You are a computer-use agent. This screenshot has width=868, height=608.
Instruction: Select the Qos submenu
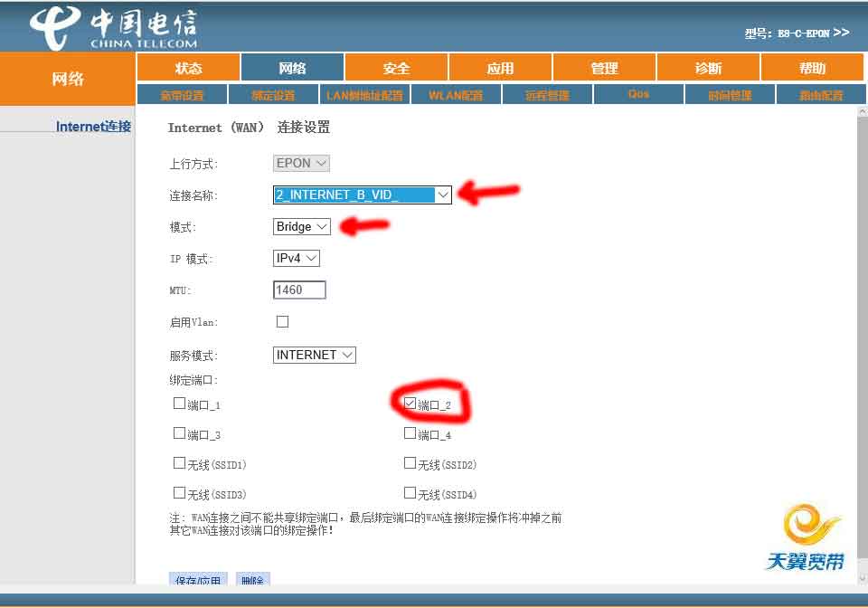coord(639,95)
